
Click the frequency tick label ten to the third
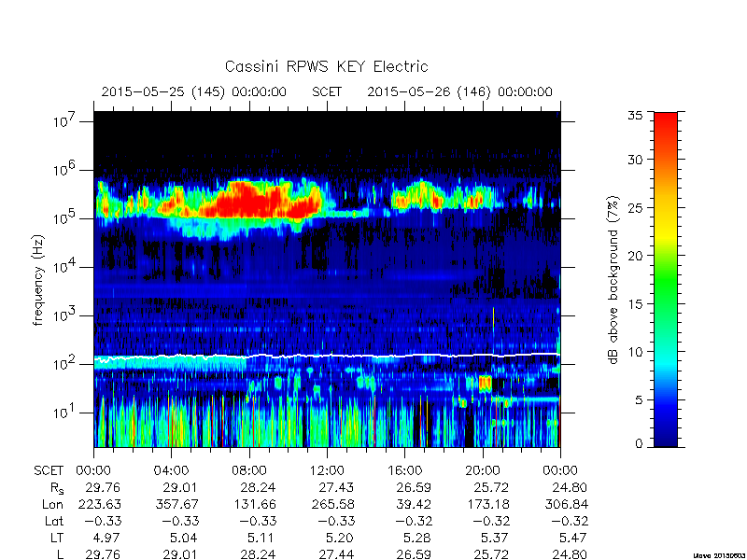tap(63, 315)
